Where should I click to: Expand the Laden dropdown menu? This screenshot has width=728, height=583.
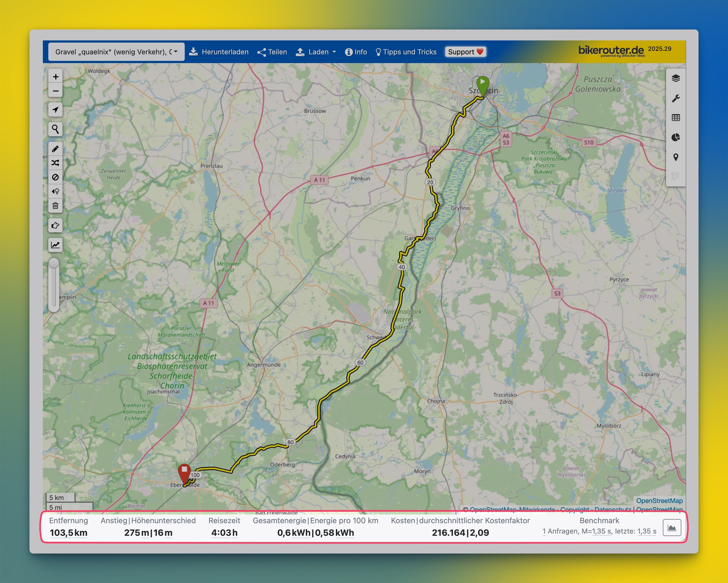click(316, 52)
